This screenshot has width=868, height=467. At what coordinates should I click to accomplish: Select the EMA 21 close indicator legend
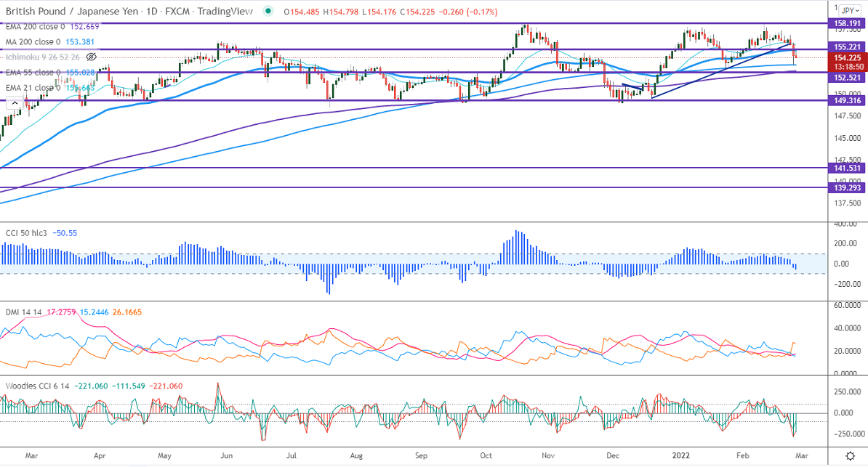[33, 88]
